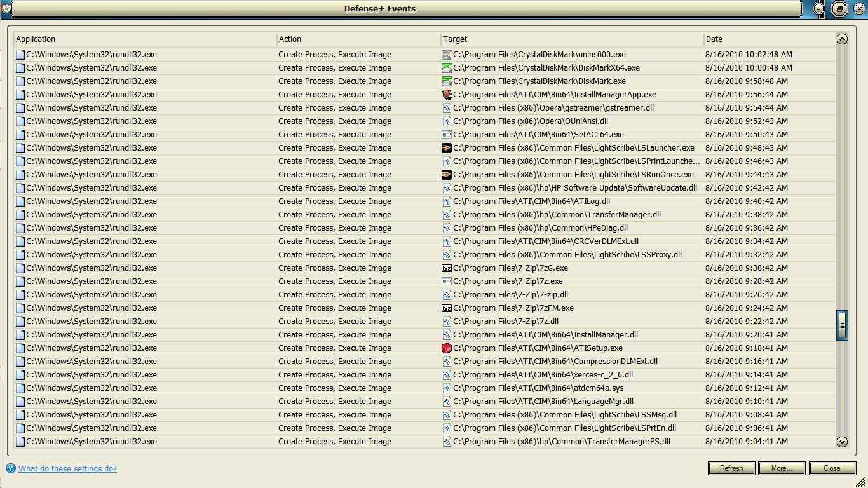Click the More... button
Viewport: 868px width, 488px height.
click(x=782, y=468)
